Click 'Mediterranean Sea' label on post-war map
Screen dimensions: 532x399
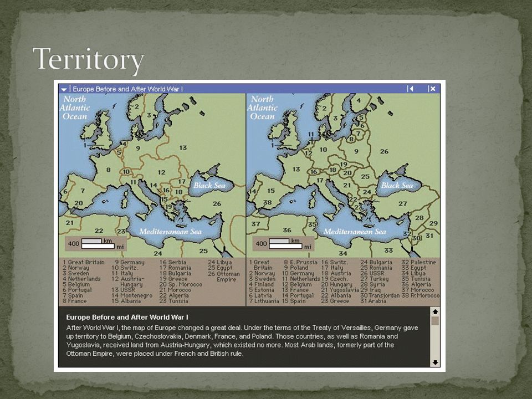click(355, 232)
